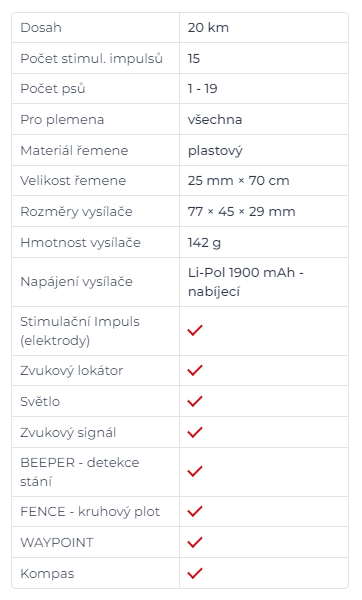Click the všechna breeds value

point(215,120)
